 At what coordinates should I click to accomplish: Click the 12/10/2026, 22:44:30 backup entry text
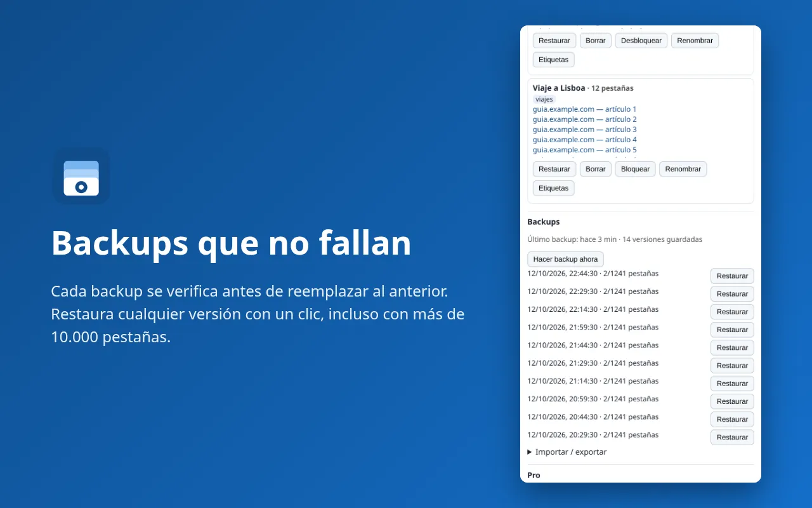[x=593, y=274]
